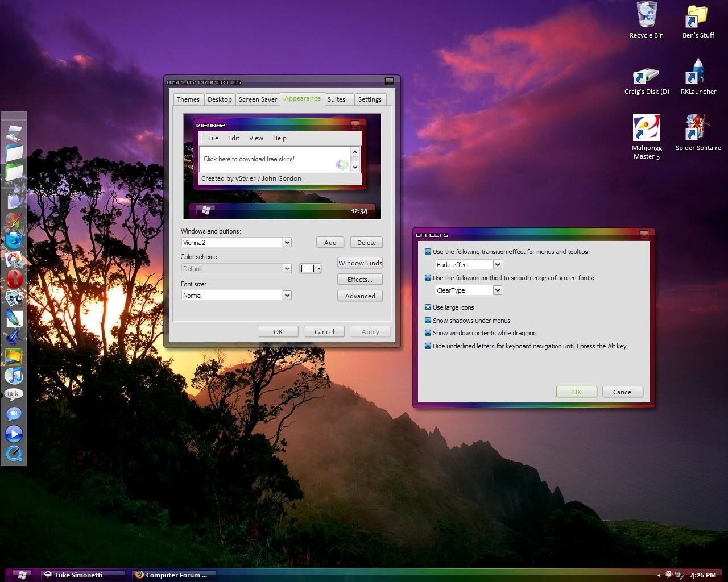Launch the blue frog app in the dock
Image resolution: width=728 pixels, height=582 pixels.
click(14, 336)
